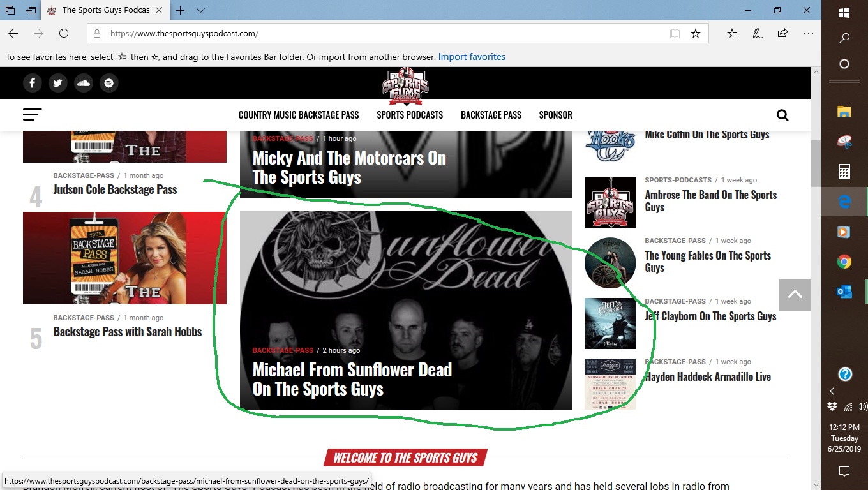Click the red BACKSTAGE-PASS tag above Sunflower Dead
Viewport: 868px width, 490px height.
coord(283,350)
